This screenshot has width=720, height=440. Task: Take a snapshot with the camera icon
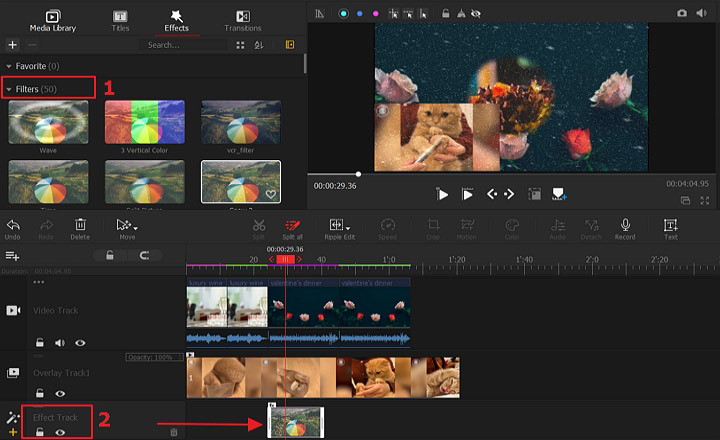tap(682, 13)
